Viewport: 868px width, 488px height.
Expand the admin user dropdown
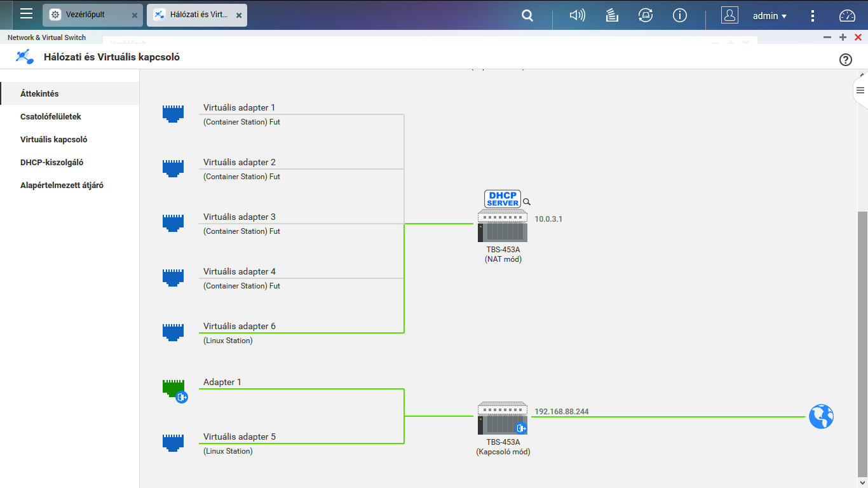coord(770,16)
